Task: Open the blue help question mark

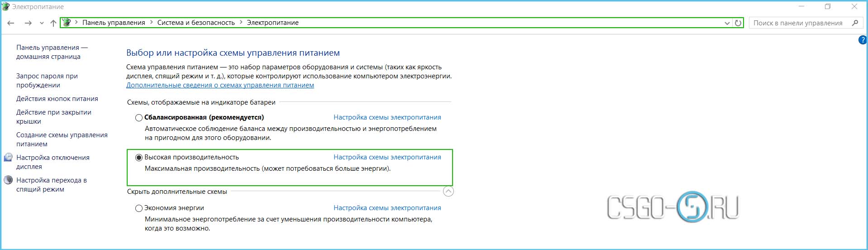Action: coord(863,40)
